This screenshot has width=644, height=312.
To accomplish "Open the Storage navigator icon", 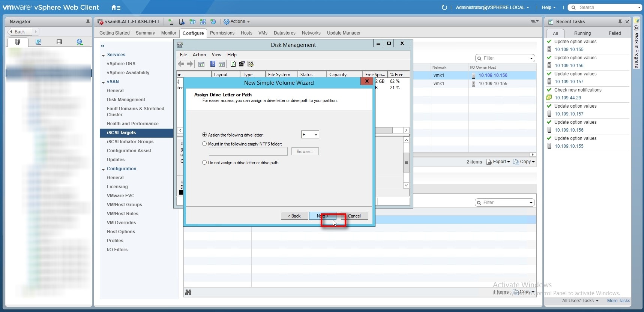I will [x=59, y=42].
